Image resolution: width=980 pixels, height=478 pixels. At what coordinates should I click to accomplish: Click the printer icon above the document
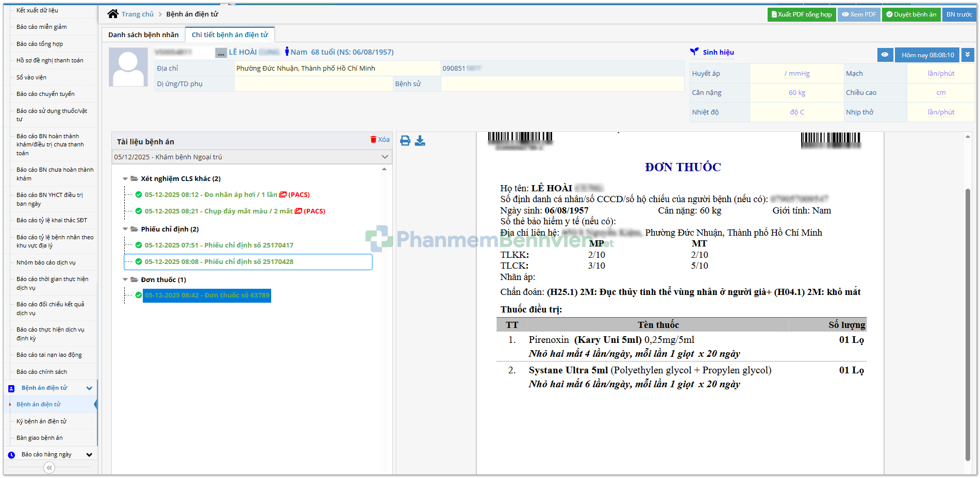[405, 141]
